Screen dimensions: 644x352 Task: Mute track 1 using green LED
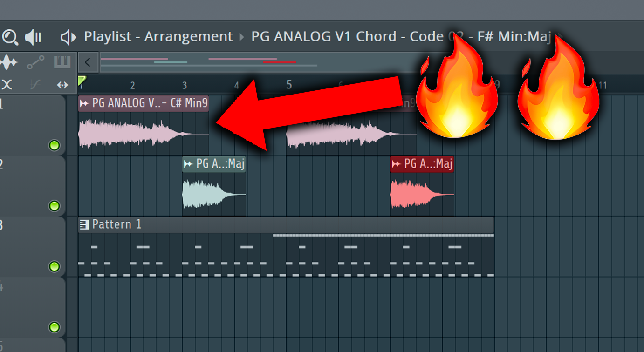coord(55,146)
